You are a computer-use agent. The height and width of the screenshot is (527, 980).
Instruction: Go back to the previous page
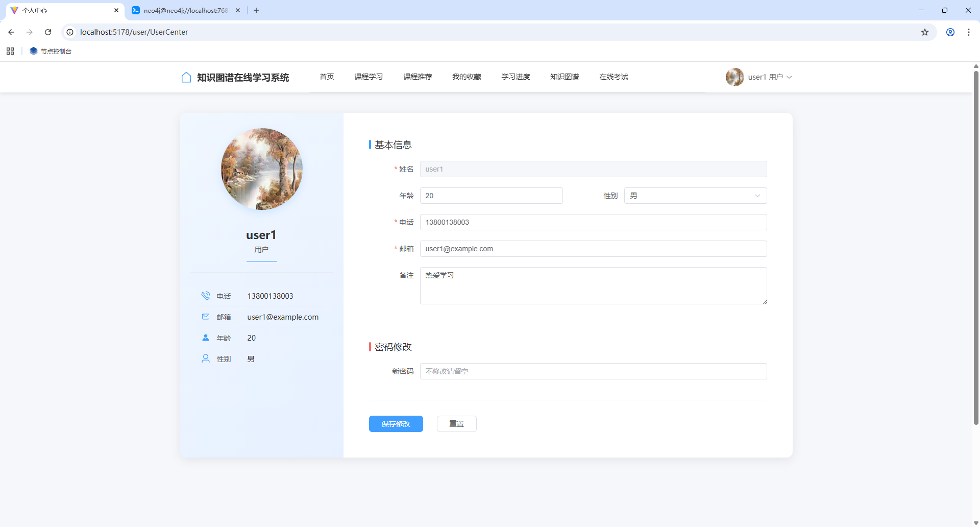click(11, 32)
